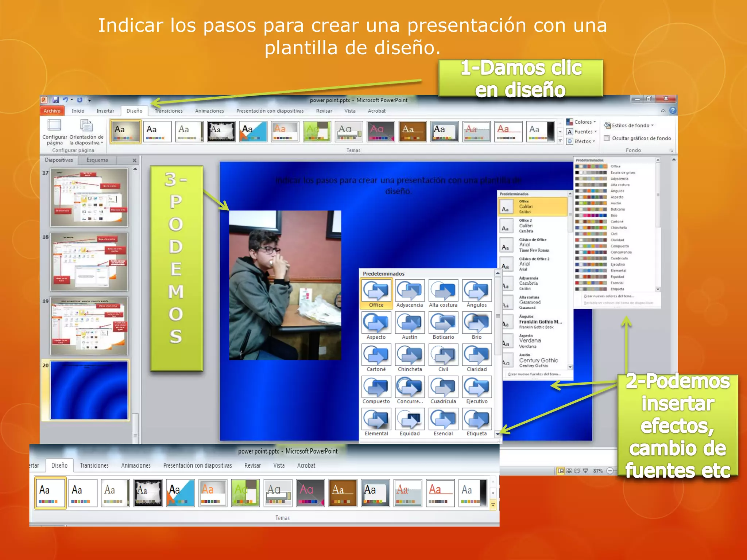
Task: Select slide 18 thumbnail
Action: 89,262
